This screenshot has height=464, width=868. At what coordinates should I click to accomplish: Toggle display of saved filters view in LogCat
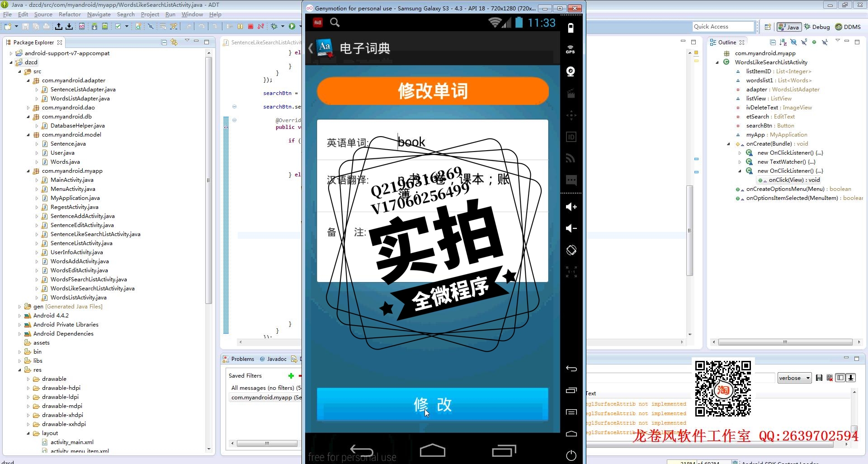840,378
